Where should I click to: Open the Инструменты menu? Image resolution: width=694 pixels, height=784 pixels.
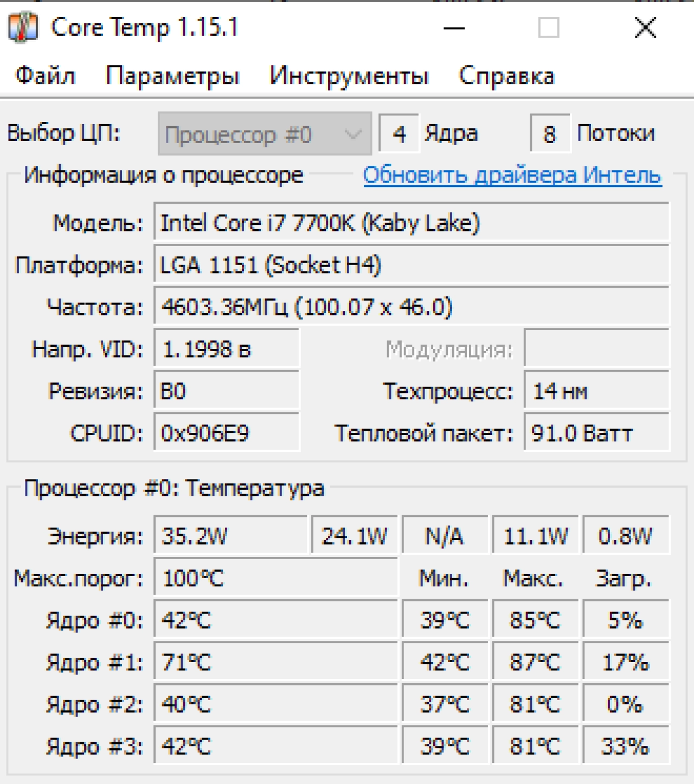pyautogui.click(x=349, y=75)
